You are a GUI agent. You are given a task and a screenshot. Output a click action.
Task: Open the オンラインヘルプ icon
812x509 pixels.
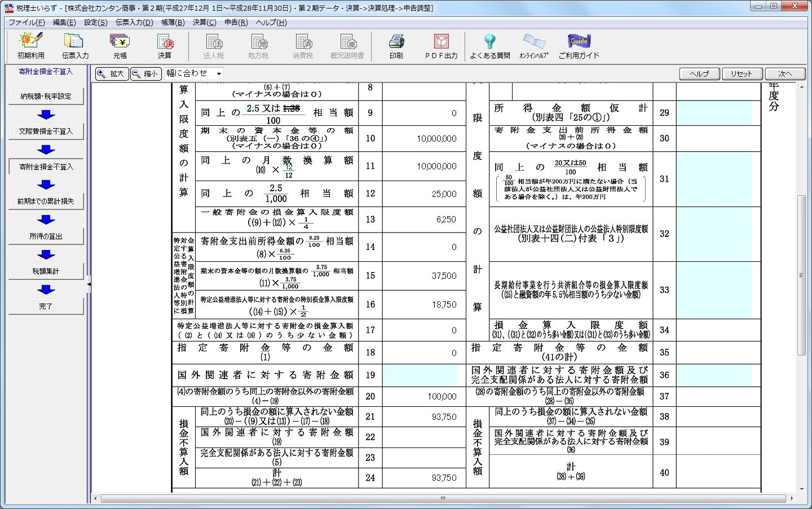point(533,45)
